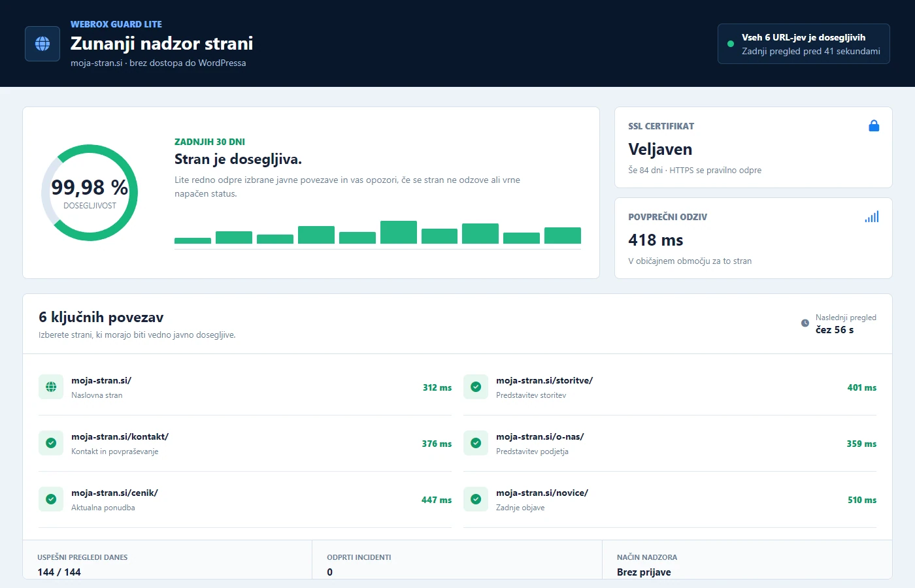Image resolution: width=915 pixels, height=588 pixels.
Task: Click 'Še 84 dni · HTTPS se pravilno odpre' text
Action: [695, 170]
